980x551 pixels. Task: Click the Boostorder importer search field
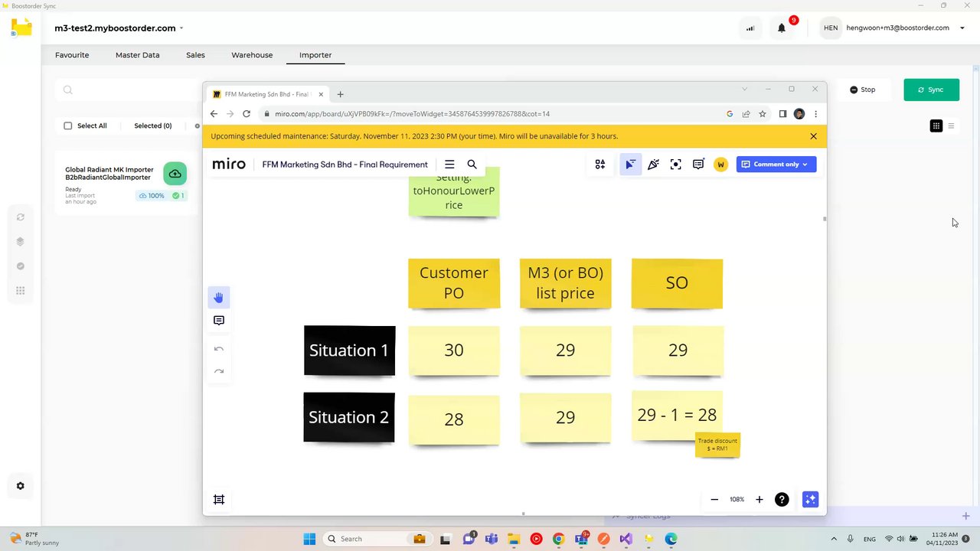click(126, 90)
